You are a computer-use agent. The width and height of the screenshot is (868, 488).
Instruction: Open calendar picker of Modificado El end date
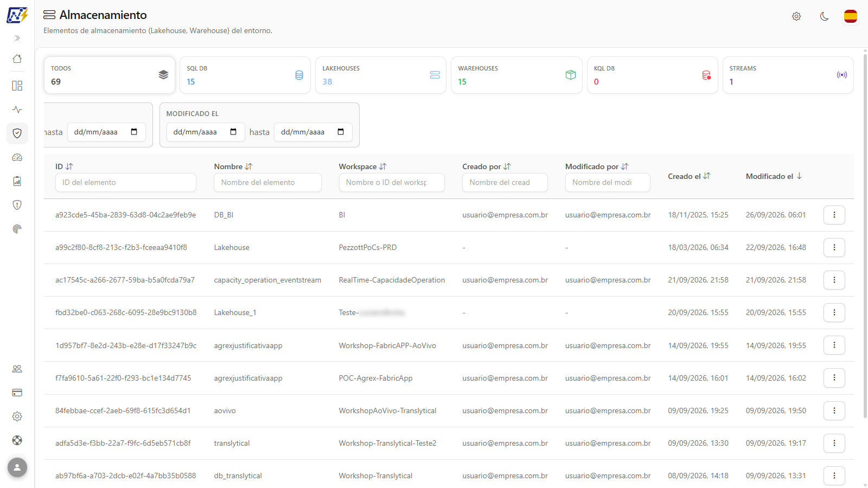point(341,132)
